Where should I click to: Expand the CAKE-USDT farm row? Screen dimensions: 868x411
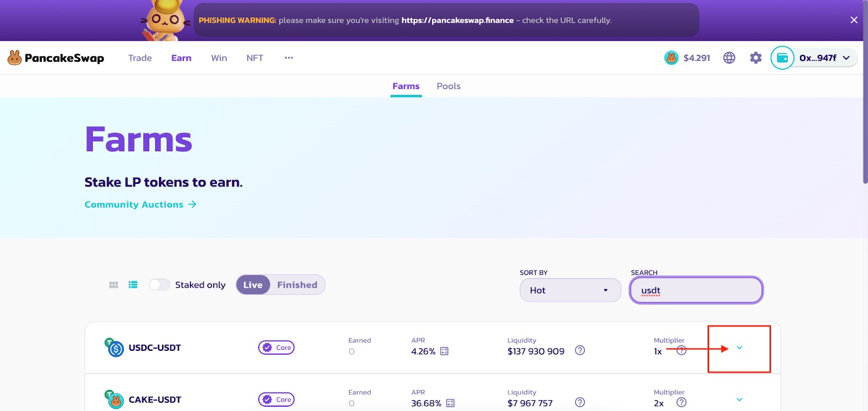[739, 400]
